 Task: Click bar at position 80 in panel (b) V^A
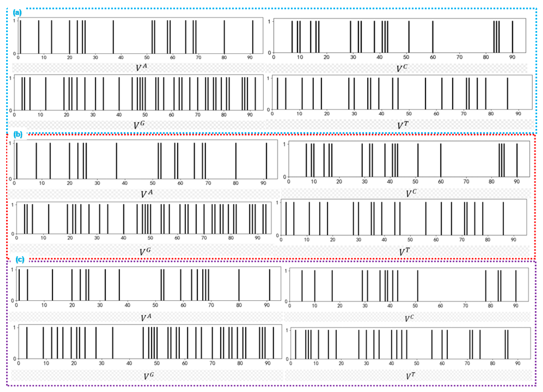236,161
